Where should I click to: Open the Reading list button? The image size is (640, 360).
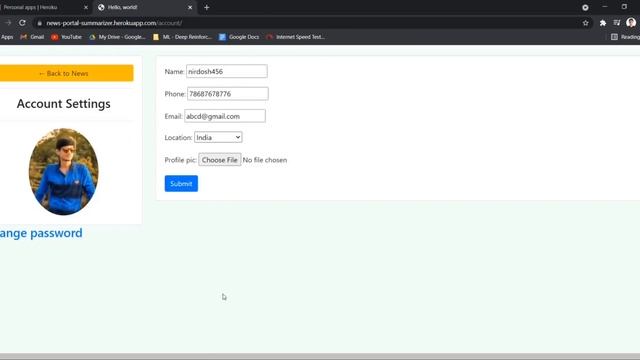tap(625, 37)
